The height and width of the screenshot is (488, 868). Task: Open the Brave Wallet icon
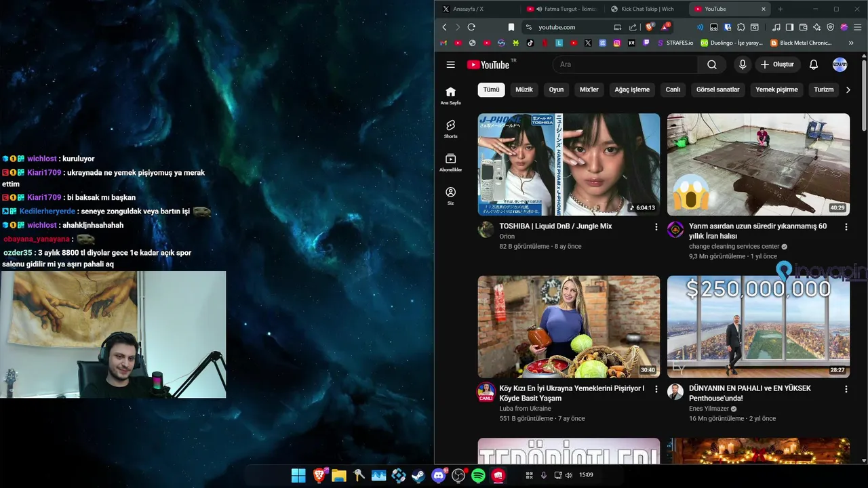[x=804, y=27]
